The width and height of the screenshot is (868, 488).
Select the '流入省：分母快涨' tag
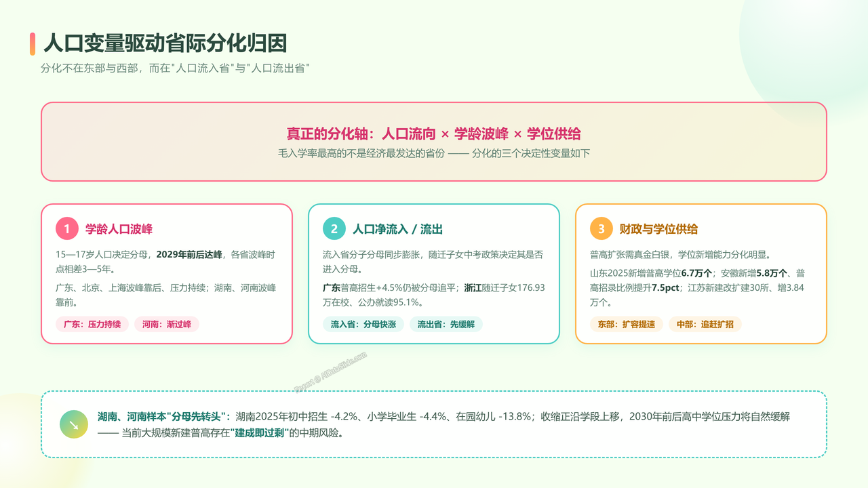(x=363, y=324)
